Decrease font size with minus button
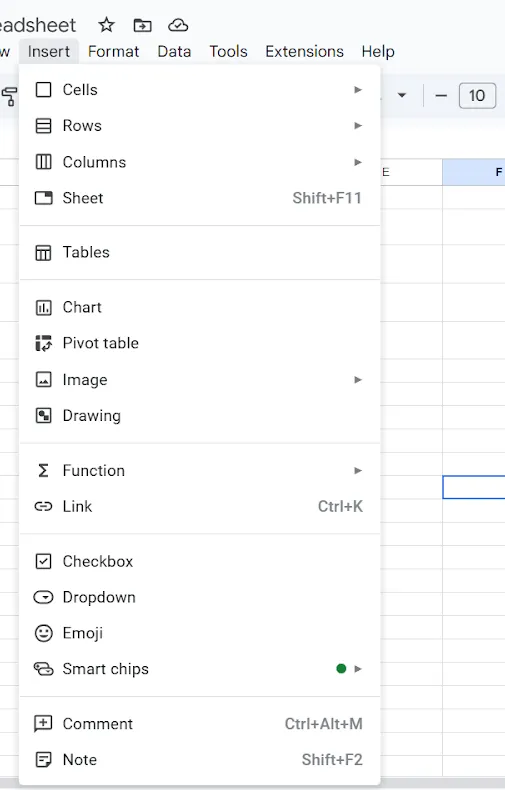The image size is (505, 790). coord(441,96)
